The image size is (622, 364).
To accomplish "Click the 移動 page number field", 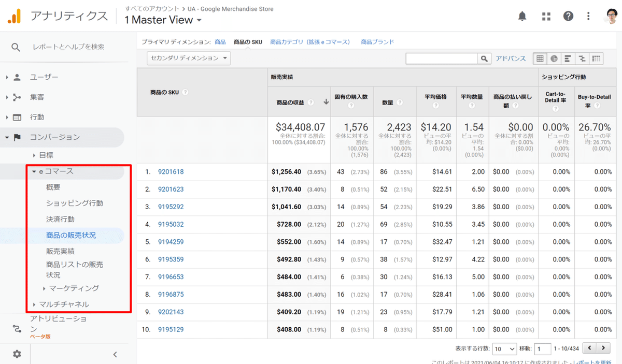I will point(543,349).
